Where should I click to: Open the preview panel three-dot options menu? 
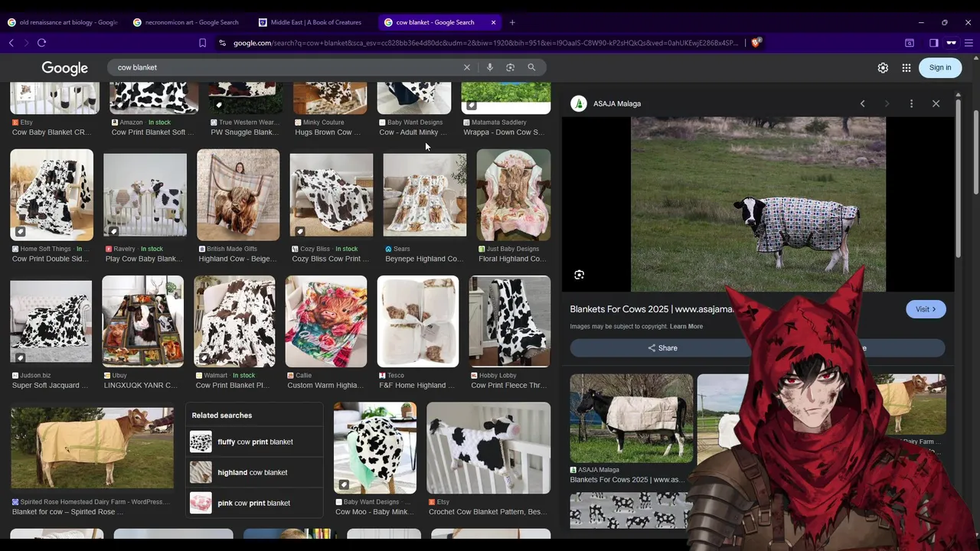(911, 103)
